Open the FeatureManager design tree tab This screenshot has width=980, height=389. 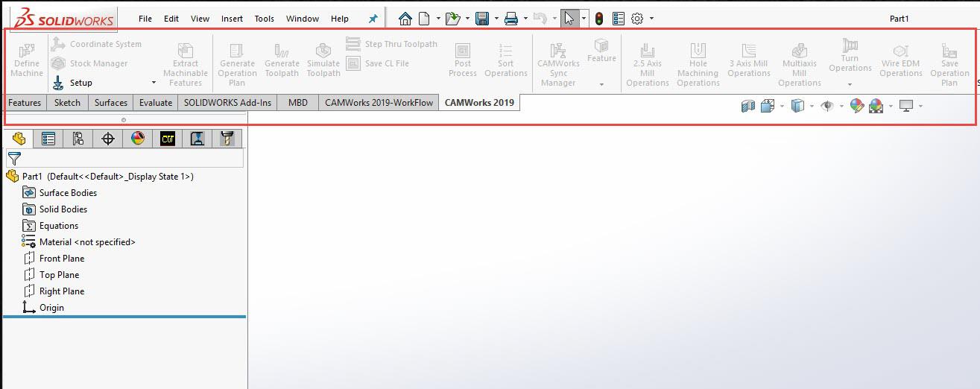pos(19,138)
